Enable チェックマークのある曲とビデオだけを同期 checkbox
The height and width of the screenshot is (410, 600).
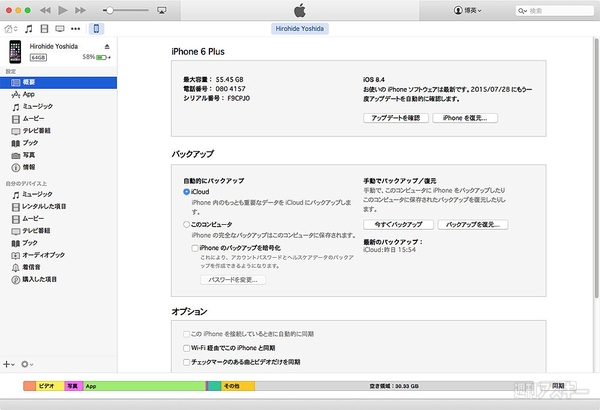coord(186,362)
